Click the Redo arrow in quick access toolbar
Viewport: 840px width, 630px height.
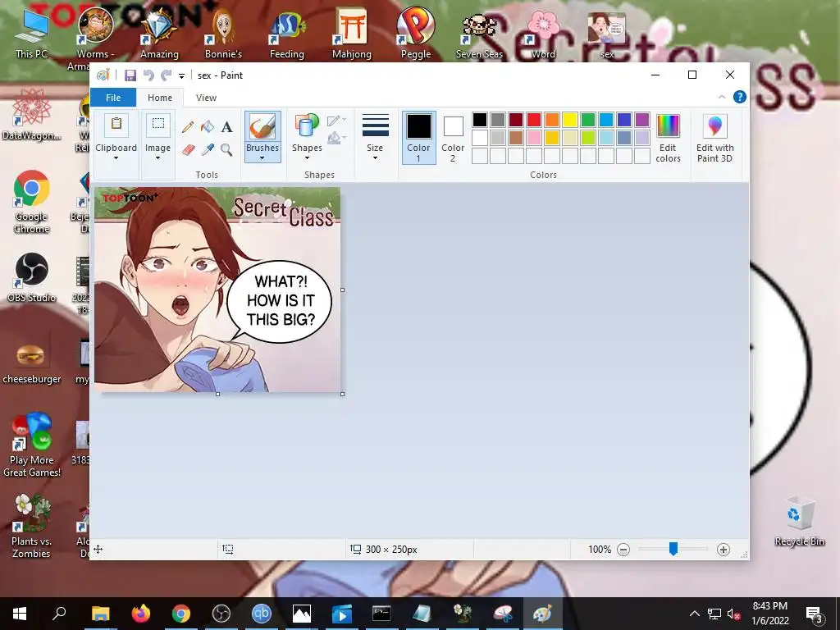tap(167, 75)
